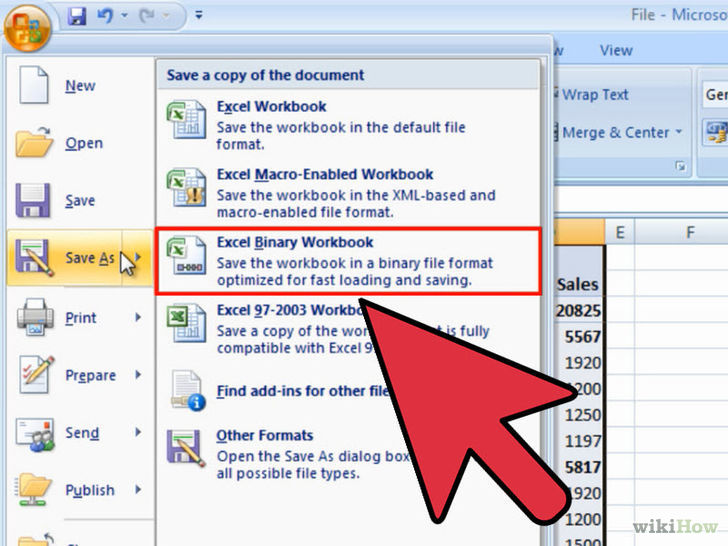Viewport: 728px width, 546px height.
Task: Open Alignment dialog launcher corner icon
Action: tap(681, 166)
